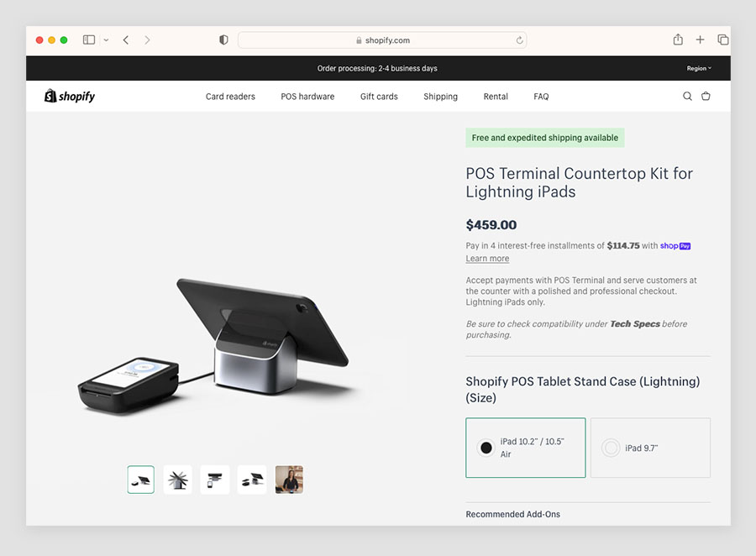756x556 pixels.
Task: Select the fourth thumbnail with stand and reader
Action: pyautogui.click(x=252, y=480)
